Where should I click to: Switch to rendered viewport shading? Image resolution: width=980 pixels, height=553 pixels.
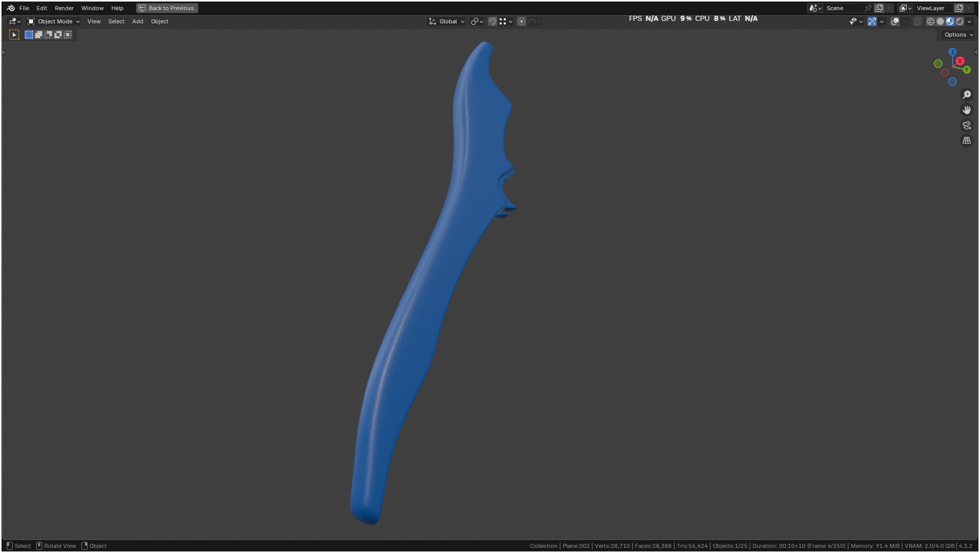[960, 21]
